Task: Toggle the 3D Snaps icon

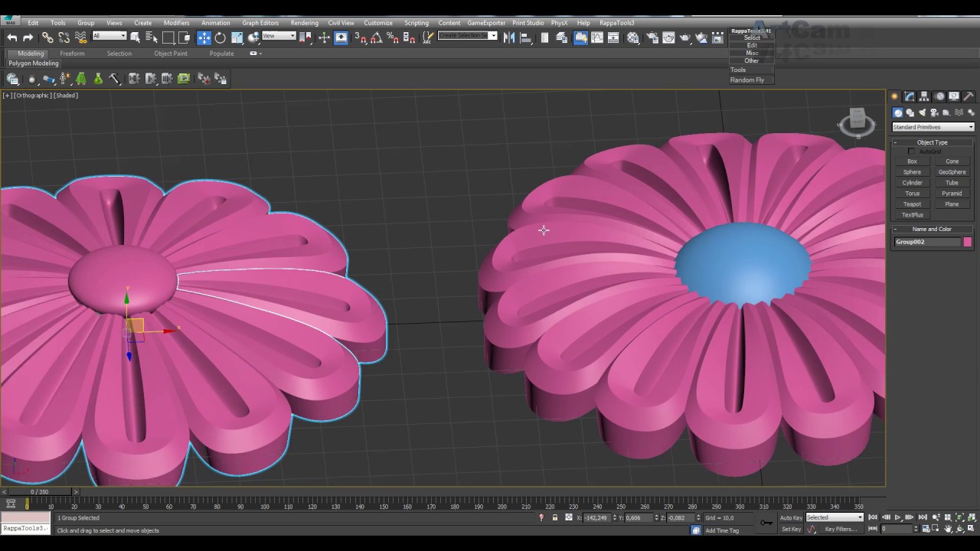Action: (x=360, y=37)
